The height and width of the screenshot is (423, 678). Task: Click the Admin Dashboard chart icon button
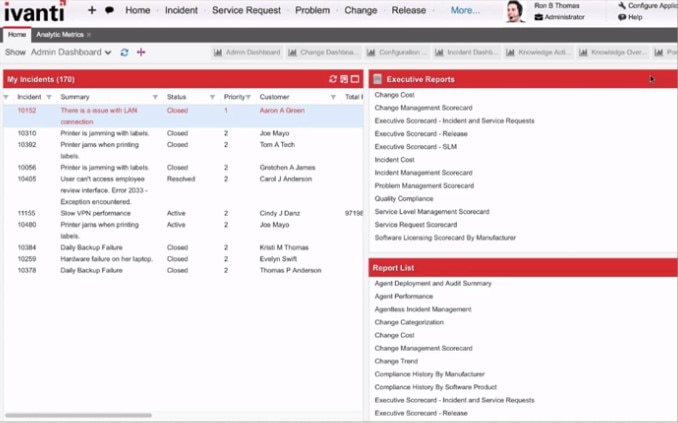coord(247,52)
